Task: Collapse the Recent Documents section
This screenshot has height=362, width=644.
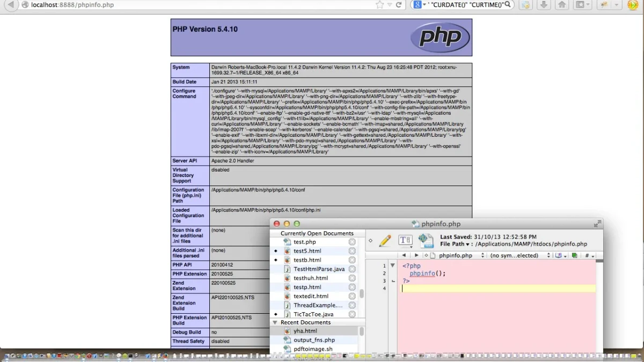Action: 275,322
